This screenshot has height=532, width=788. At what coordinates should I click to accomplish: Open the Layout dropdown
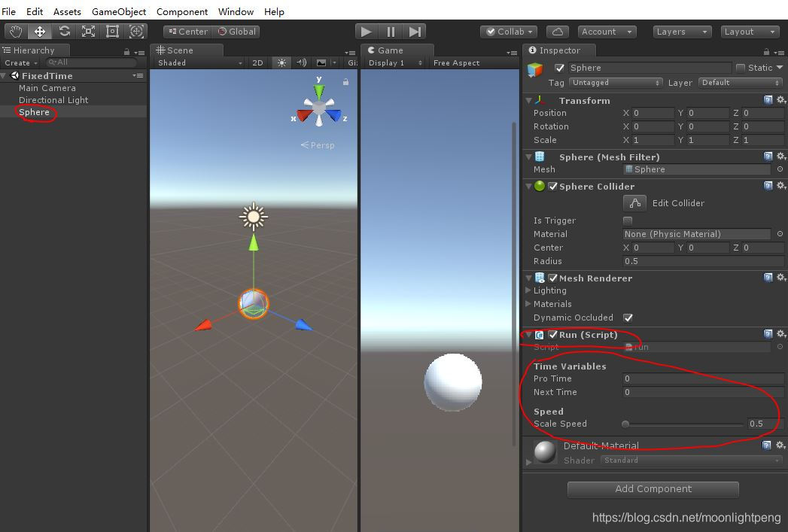[x=750, y=32]
